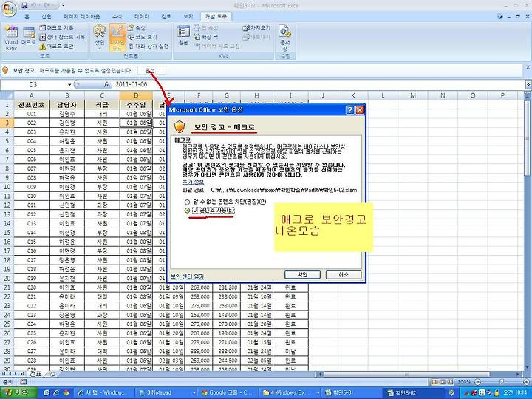
Task: Start 매크로 기록 (Record Macro)
Action: (56, 28)
